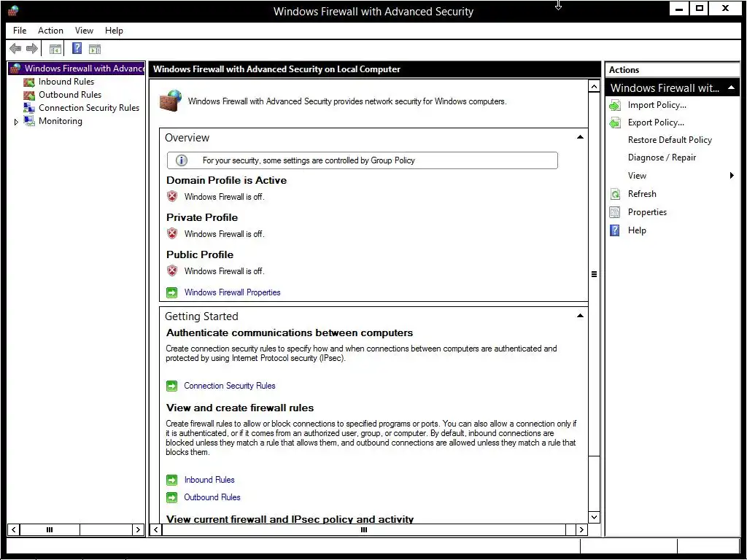Screen dimensions: 747x560
Task: Click console tree horizontal scrollbar left arrow
Action: (x=14, y=529)
